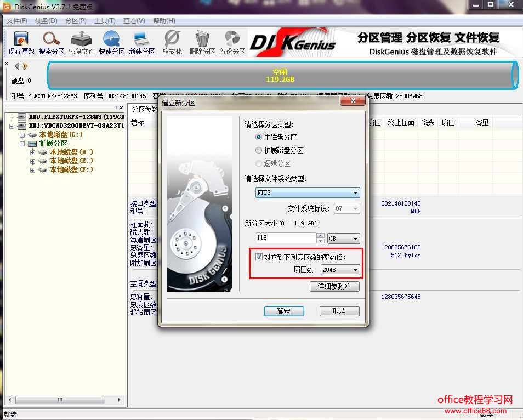523x420 pixels.
Task: Go to previous disk using left arrow
Action: (16, 66)
